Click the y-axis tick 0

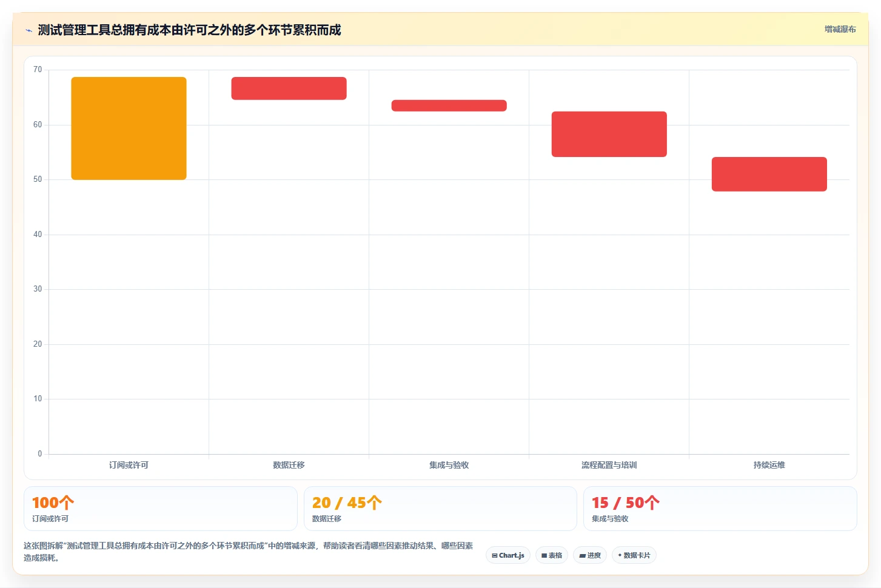[x=40, y=454]
